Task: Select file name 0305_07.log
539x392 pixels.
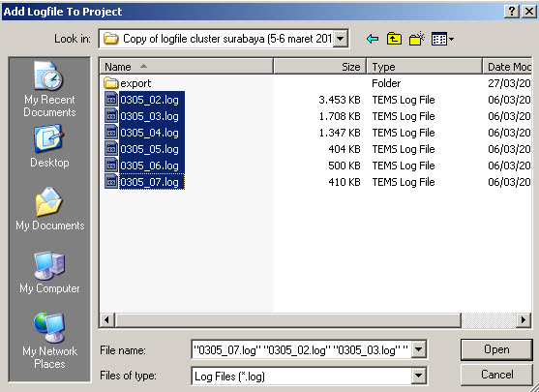Action: (x=150, y=182)
